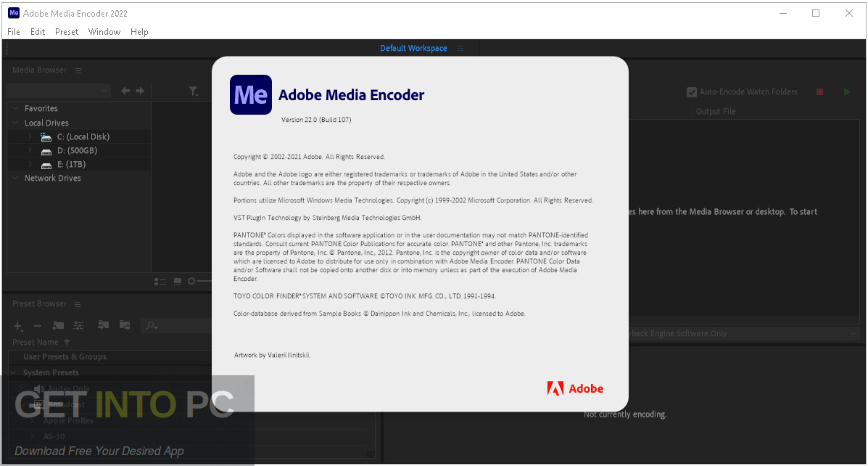
Task: Go back in Media Browser
Action: tap(125, 90)
